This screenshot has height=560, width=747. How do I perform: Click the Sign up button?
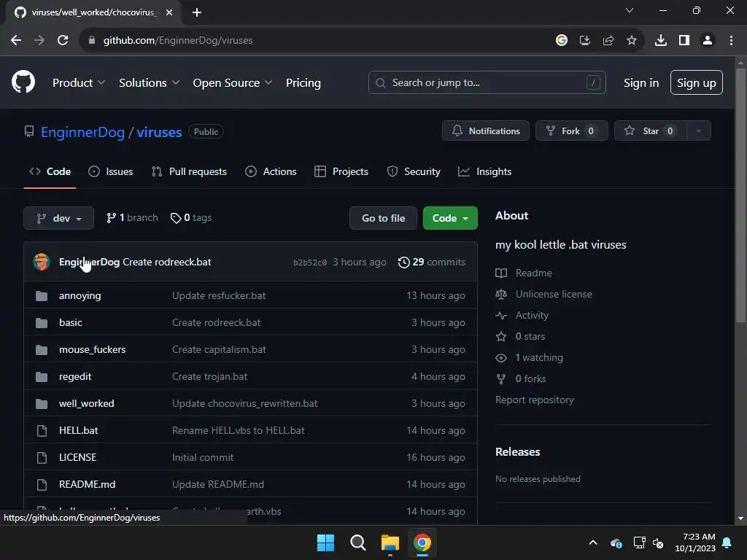696,83
